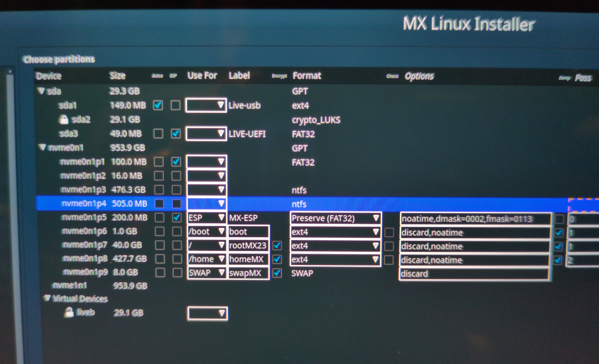Click the Options column header
This screenshot has width=599, height=364.
(419, 76)
